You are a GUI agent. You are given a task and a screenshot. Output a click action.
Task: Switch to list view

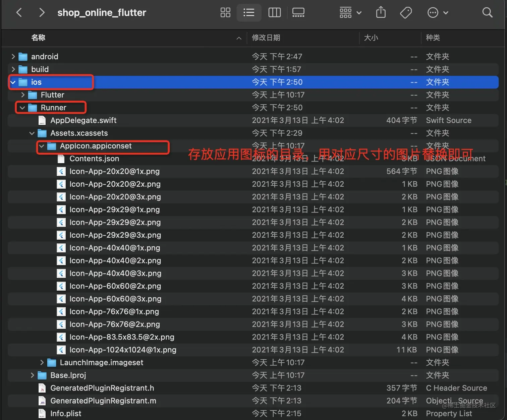click(x=249, y=13)
